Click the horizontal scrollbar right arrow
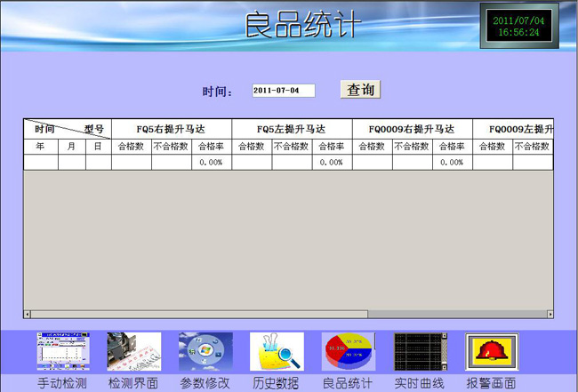The height and width of the screenshot is (392, 578). (550, 315)
